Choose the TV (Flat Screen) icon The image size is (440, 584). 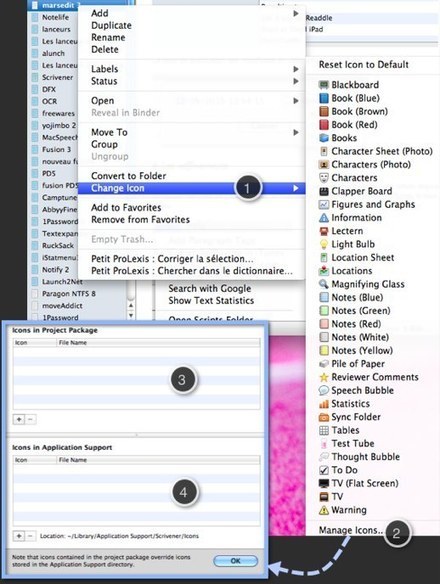tap(359, 483)
